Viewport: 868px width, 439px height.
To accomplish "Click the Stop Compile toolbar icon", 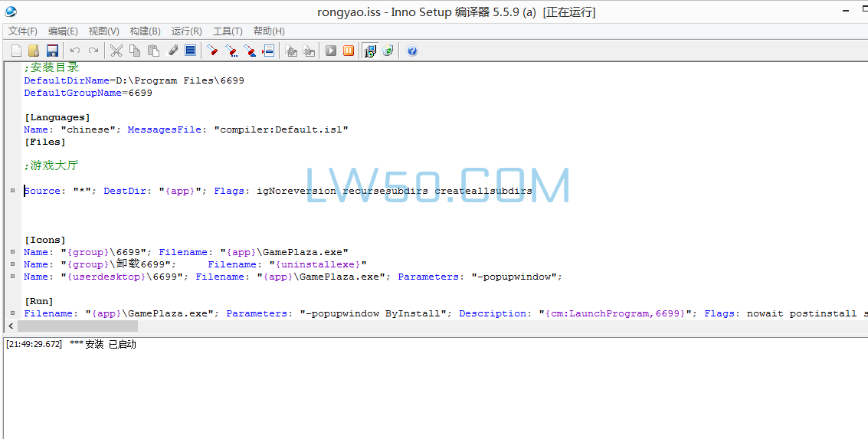I will pos(309,51).
